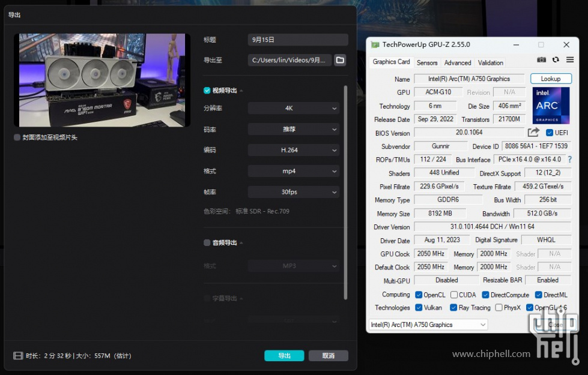Click the Resizable BAR value Enabled

pos(548,280)
